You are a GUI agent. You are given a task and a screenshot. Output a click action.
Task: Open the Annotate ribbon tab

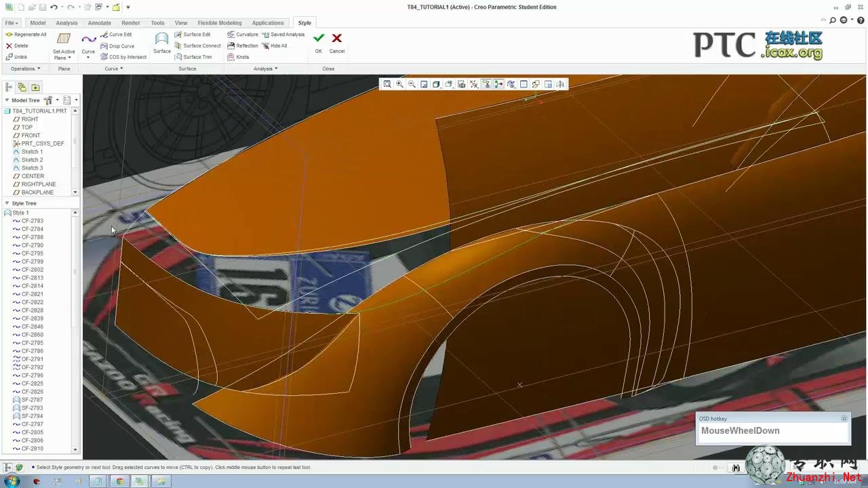(x=99, y=22)
